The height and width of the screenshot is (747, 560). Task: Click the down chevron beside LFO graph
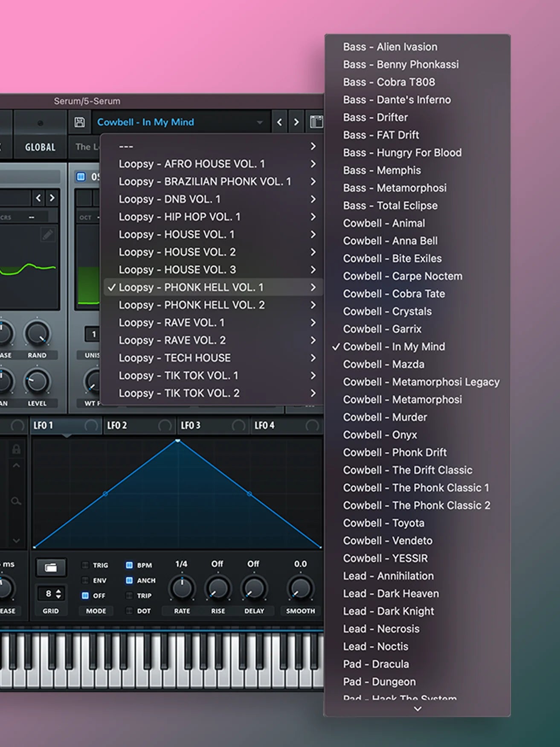16,540
